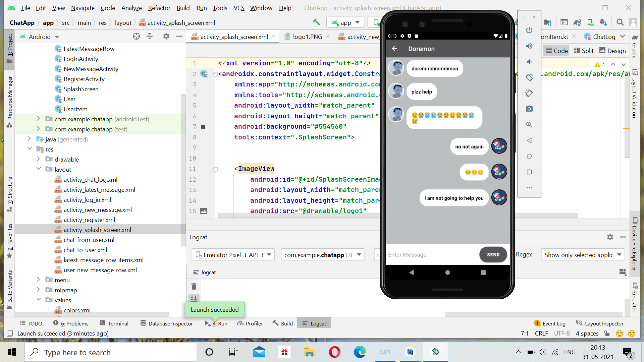Open Logcat settings via the gear icon

610,237
